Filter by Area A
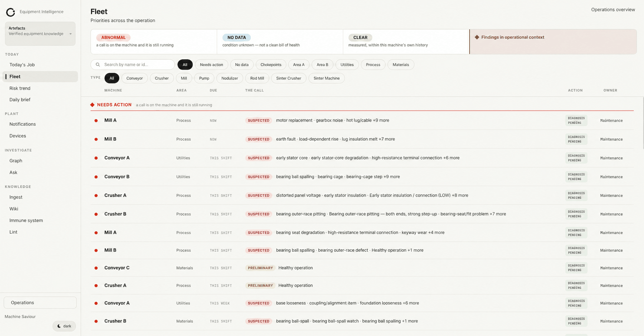 click(299, 65)
